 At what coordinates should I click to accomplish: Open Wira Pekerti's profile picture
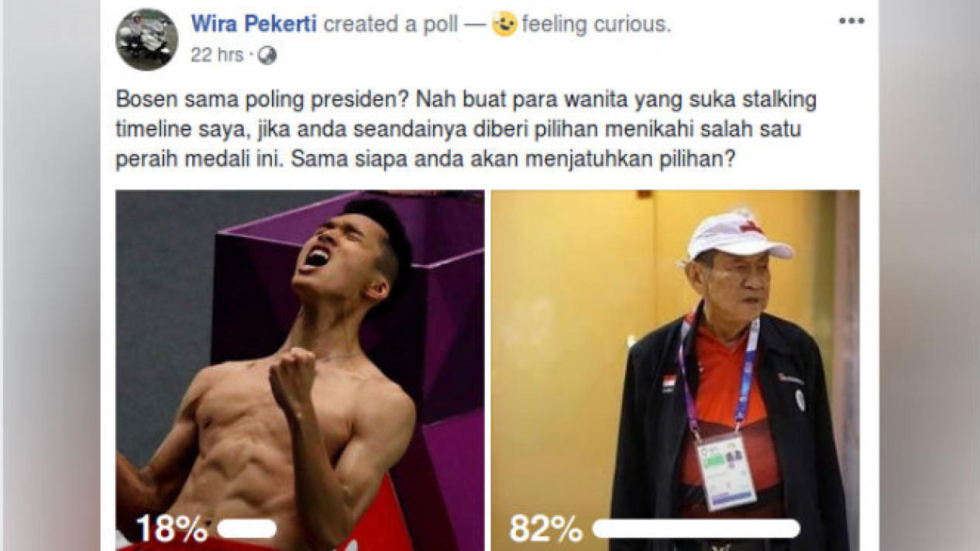coord(147,40)
